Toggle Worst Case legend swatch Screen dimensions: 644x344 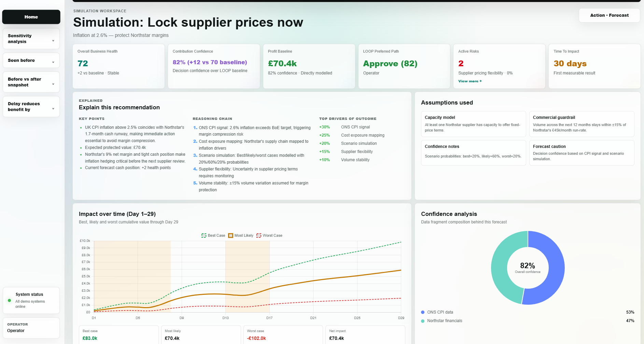coord(259,235)
